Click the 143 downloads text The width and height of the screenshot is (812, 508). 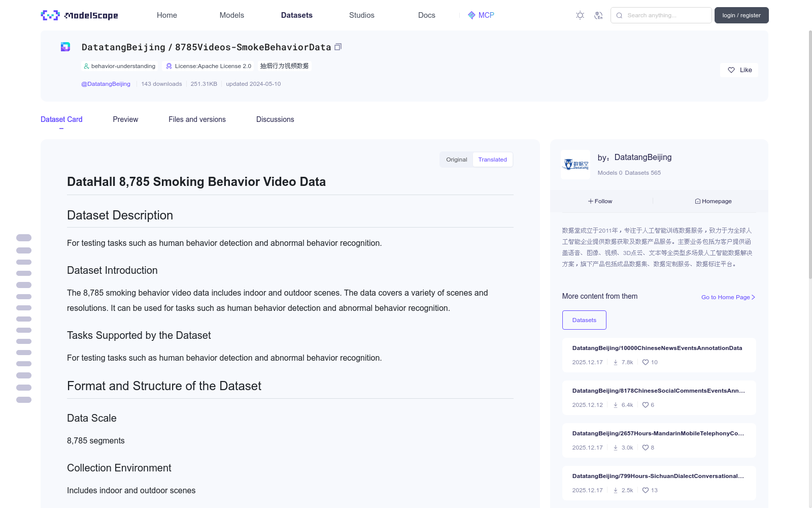pos(161,84)
